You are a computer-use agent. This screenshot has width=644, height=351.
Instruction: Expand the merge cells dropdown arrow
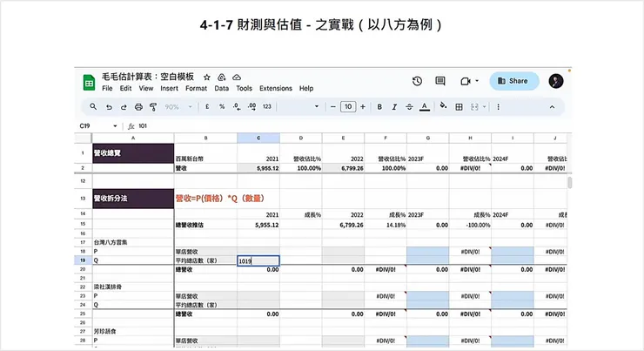coord(485,107)
